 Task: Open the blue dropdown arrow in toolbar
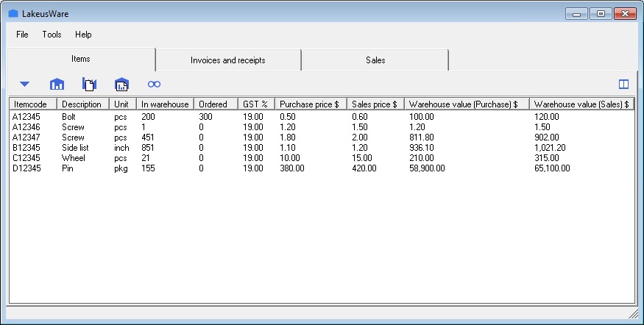pos(24,84)
